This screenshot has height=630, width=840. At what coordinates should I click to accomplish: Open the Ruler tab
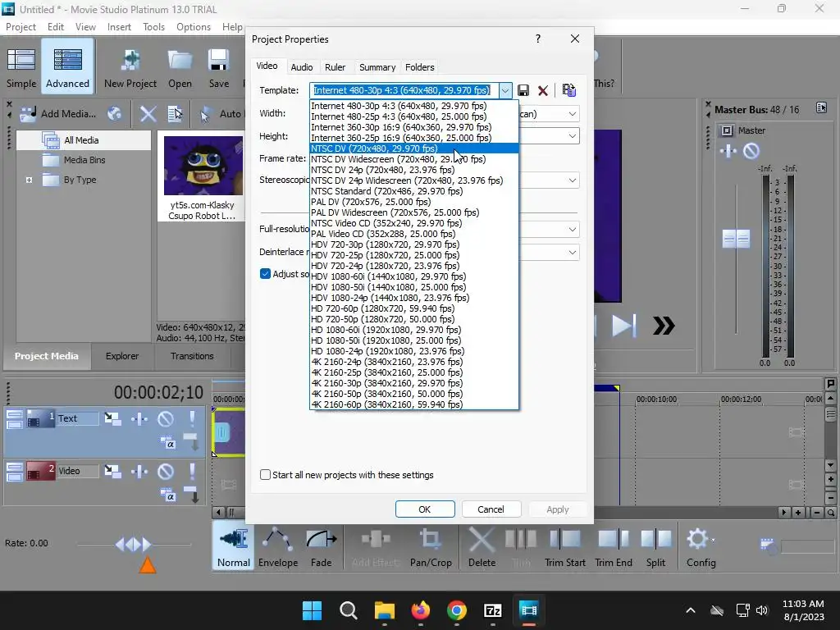coord(335,67)
